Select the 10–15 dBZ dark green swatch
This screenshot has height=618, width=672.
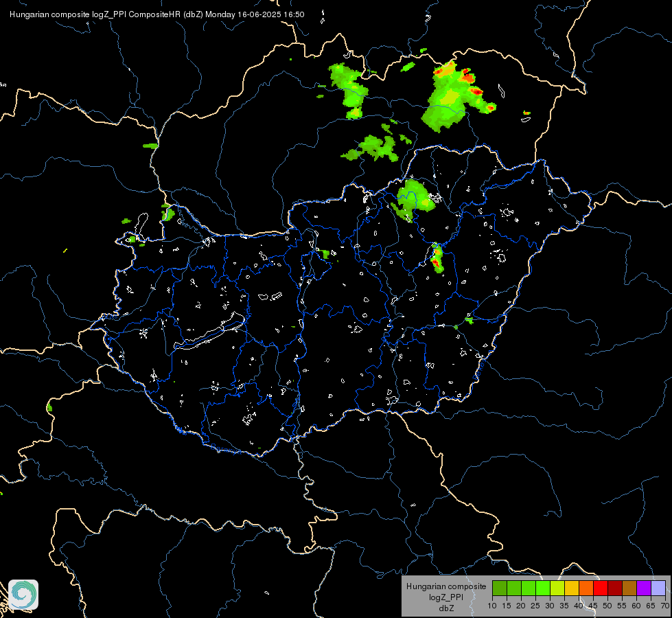point(500,588)
